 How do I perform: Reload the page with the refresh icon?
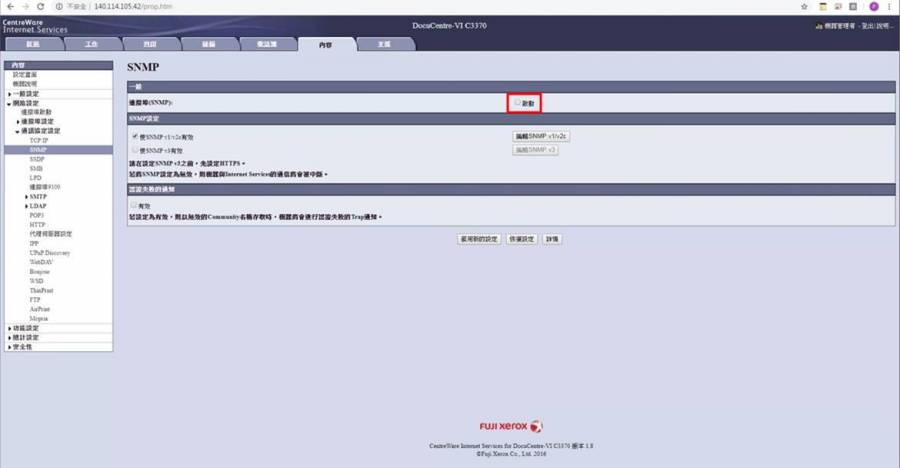[x=42, y=6]
